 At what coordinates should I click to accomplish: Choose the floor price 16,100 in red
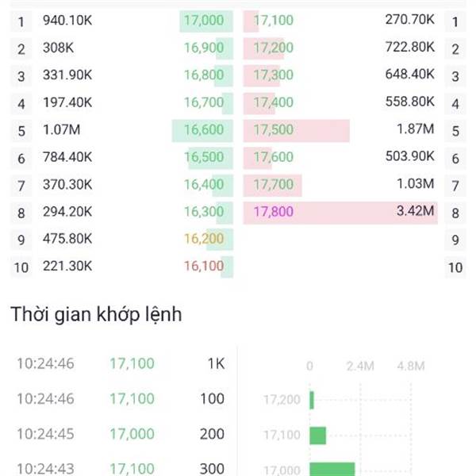tap(204, 267)
